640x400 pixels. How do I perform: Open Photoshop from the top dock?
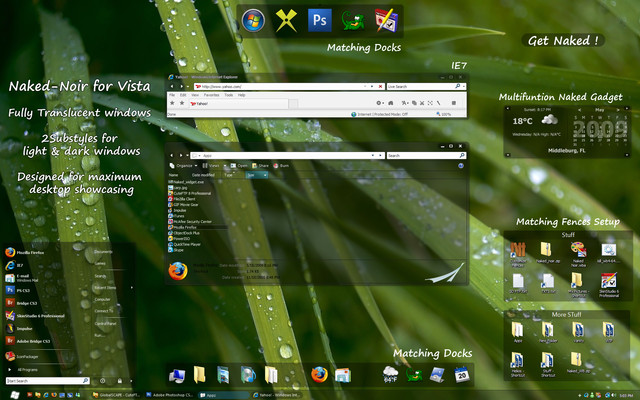[x=320, y=20]
